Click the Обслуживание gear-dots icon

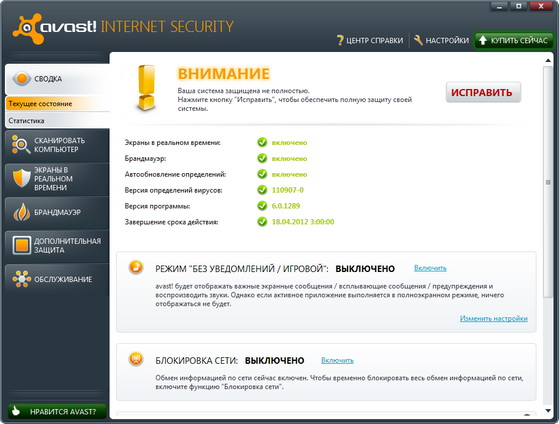[x=21, y=279]
